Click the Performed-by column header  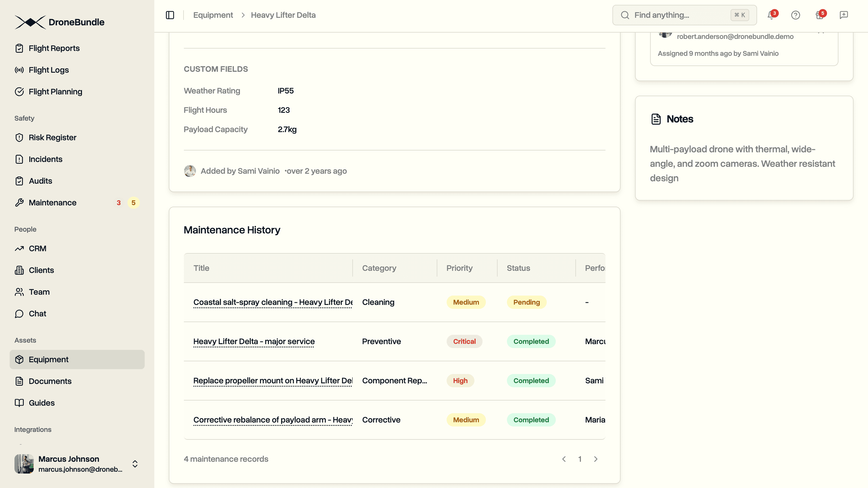coord(595,268)
